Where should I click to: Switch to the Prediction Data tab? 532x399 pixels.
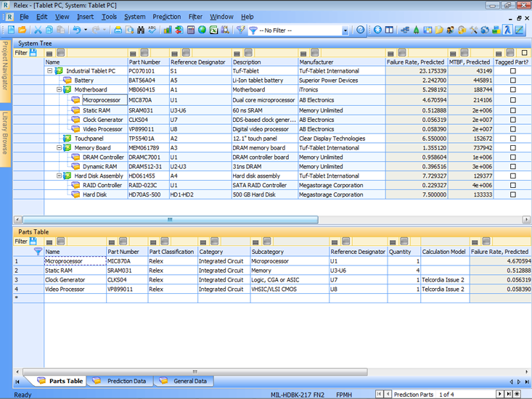[120, 381]
